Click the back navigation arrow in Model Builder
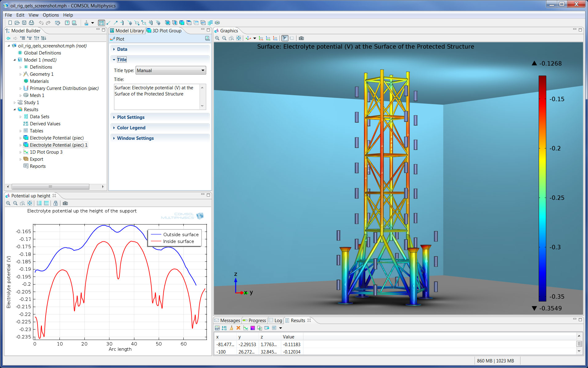The image size is (588, 368). [x=8, y=38]
